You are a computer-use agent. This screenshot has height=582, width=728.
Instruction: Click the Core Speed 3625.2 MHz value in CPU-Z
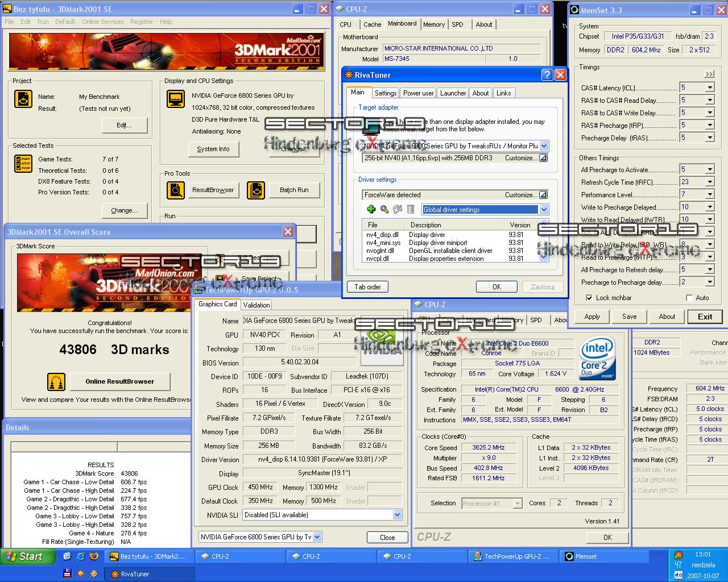pyautogui.click(x=489, y=447)
